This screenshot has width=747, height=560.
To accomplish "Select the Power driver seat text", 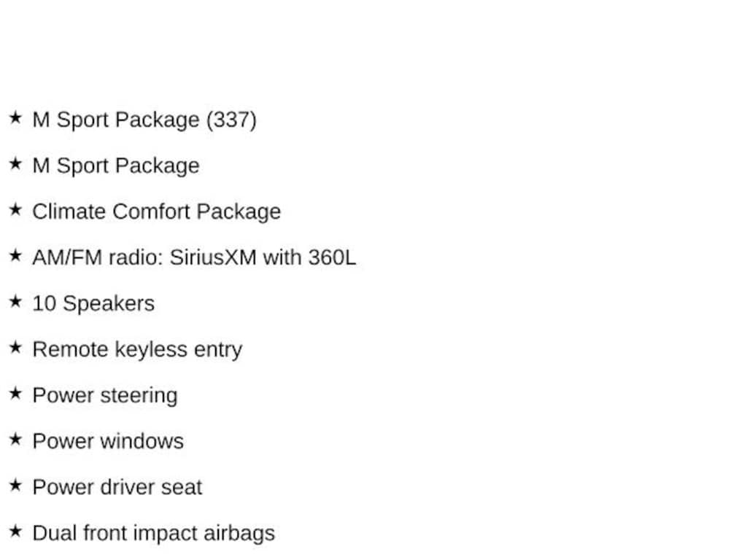I will [117, 487].
